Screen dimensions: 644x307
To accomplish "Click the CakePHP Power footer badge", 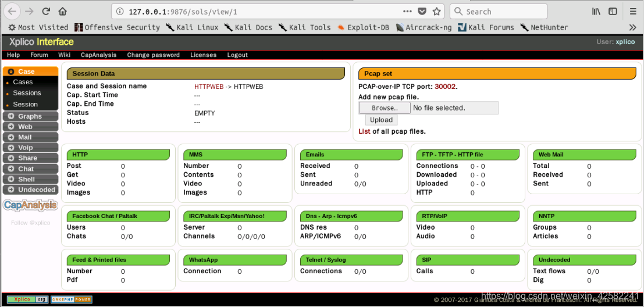I will click(72, 299).
